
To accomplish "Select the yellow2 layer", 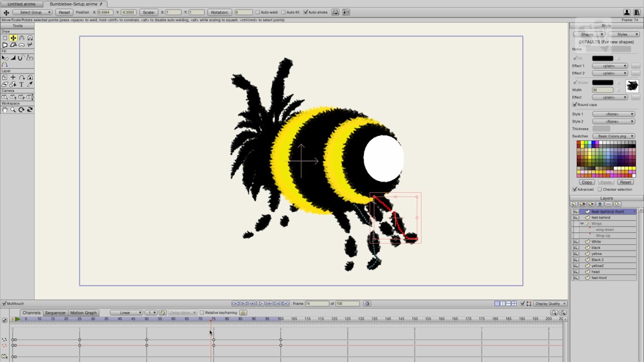I will point(604,266).
